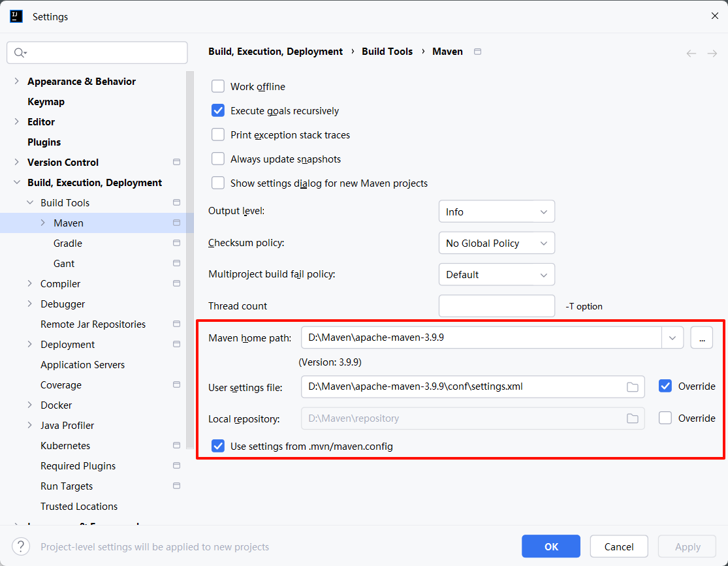Enable Print exception stack traces
The width and height of the screenshot is (728, 566).
pyautogui.click(x=218, y=134)
